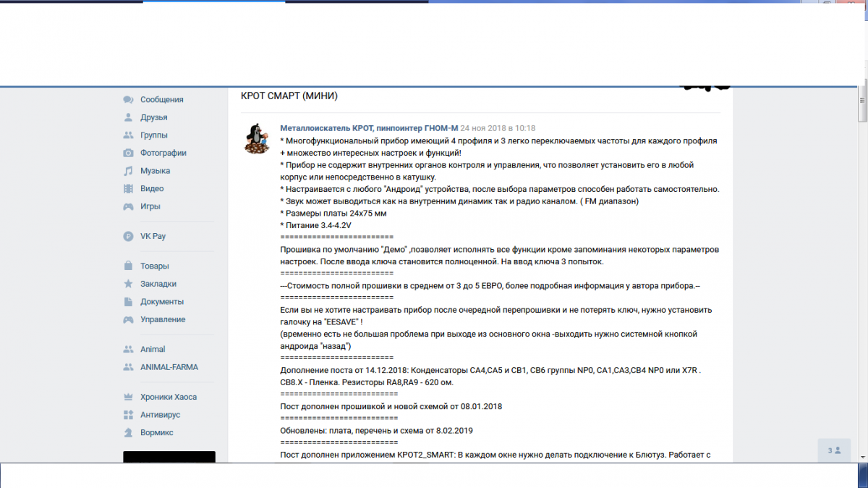Click the black banner below the sidebar
This screenshot has width=868, height=488.
pyautogui.click(x=169, y=458)
